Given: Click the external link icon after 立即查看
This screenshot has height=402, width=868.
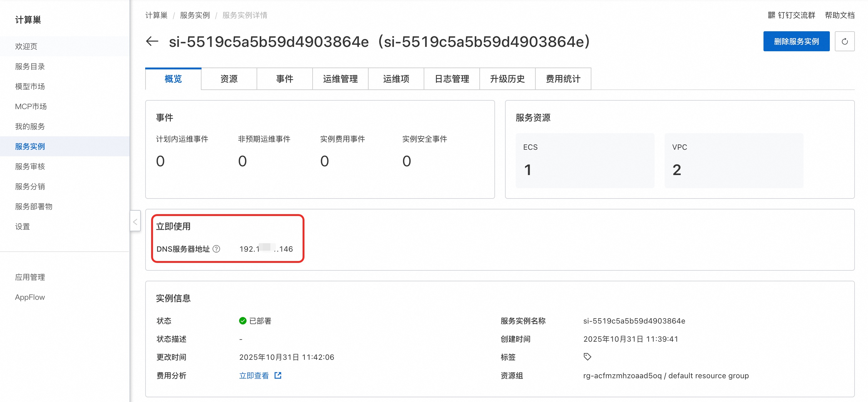Looking at the screenshot, I should click(278, 375).
